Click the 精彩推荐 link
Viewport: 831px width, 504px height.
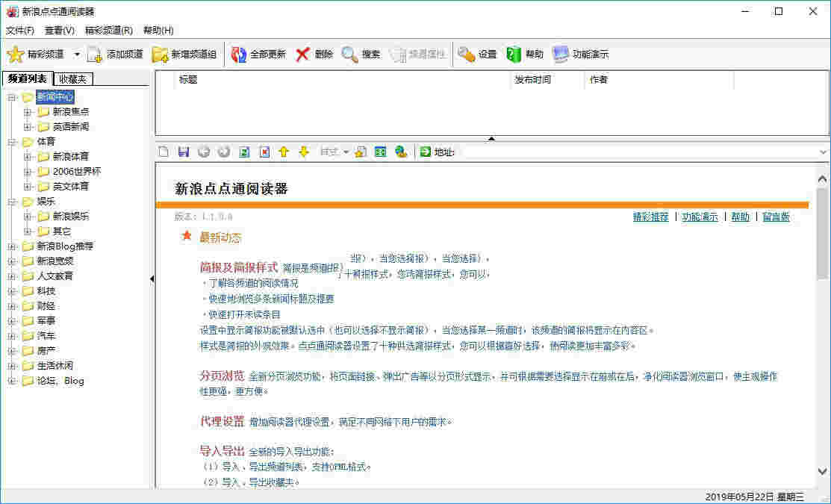point(650,217)
